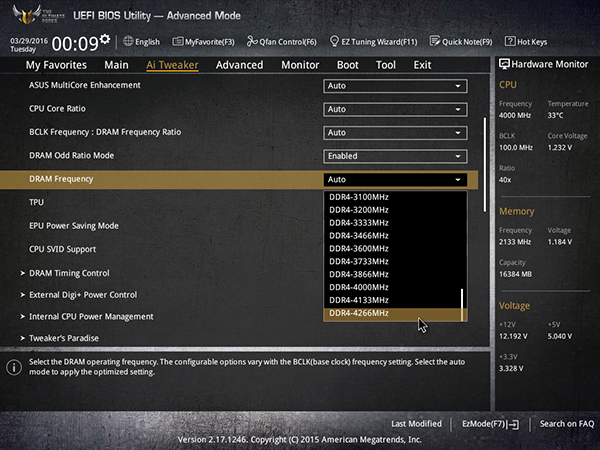Click Core Voltage value 1.232 V

(x=559, y=148)
